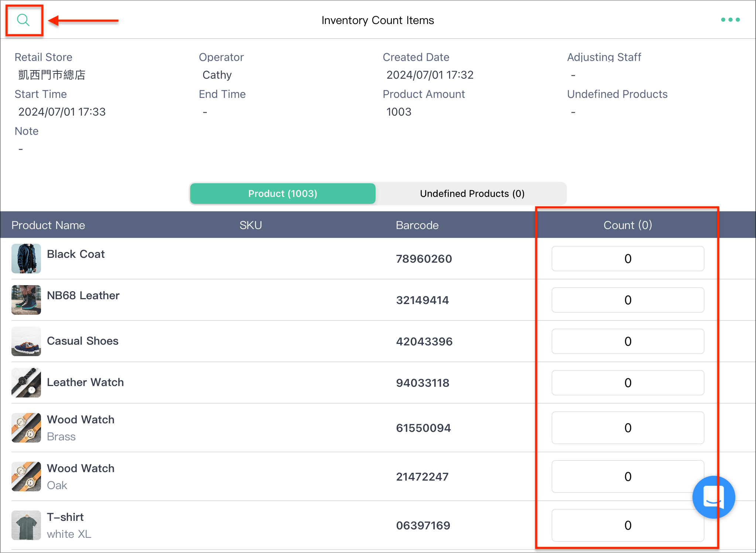Click the Wood Watch Oak product name

tap(81, 468)
